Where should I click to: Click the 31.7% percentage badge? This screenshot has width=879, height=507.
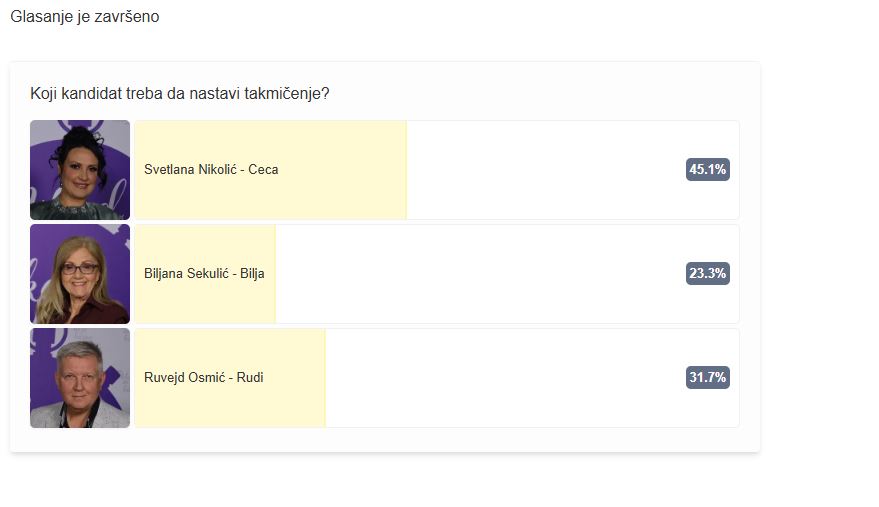707,378
